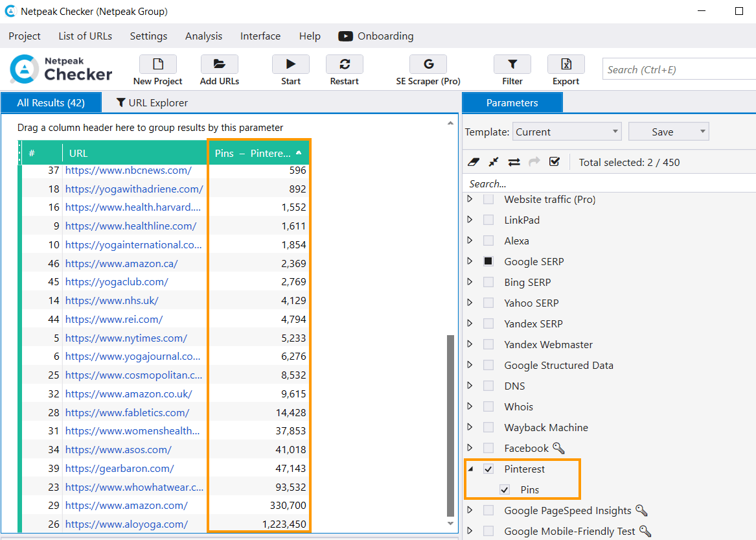This screenshot has height=540, width=756.
Task: Open the Help menu
Action: pyautogui.click(x=310, y=36)
